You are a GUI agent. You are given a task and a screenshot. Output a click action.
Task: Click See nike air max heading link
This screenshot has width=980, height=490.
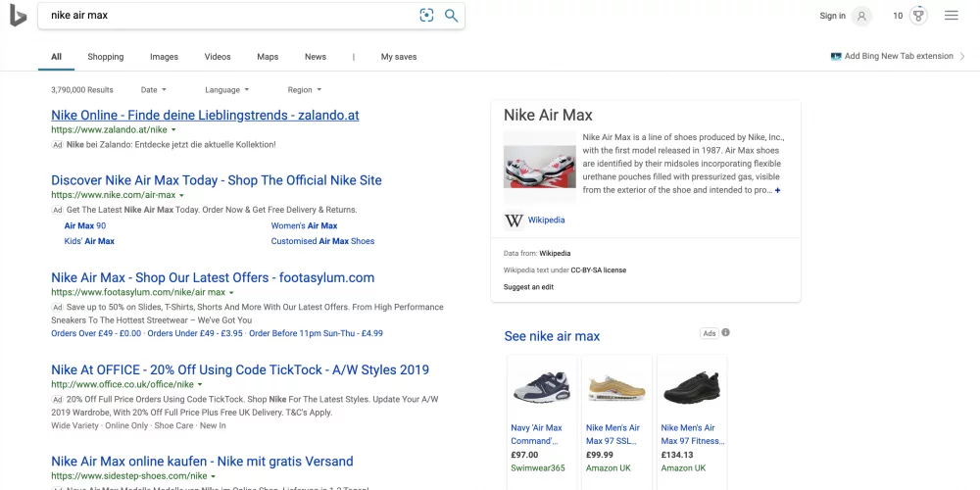[x=552, y=336]
